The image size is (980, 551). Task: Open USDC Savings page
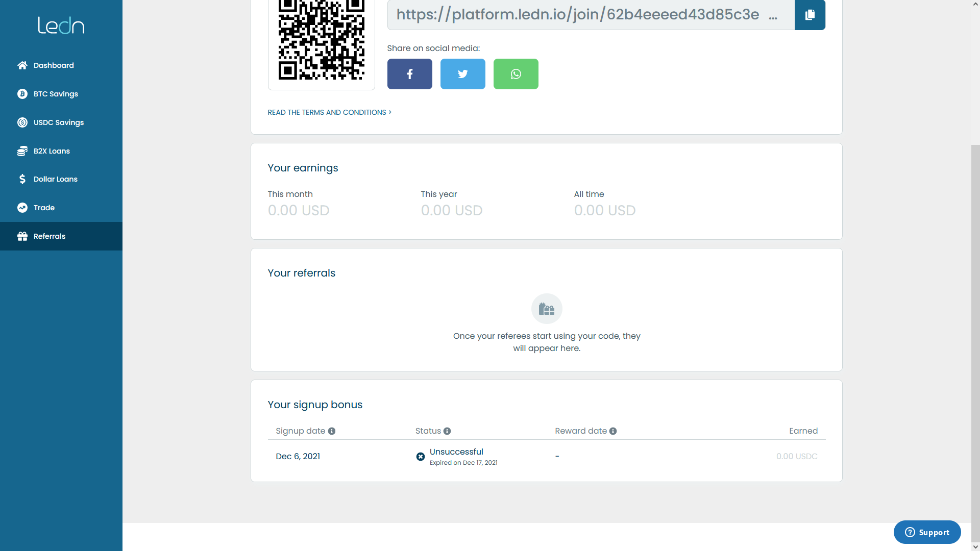[x=58, y=122]
